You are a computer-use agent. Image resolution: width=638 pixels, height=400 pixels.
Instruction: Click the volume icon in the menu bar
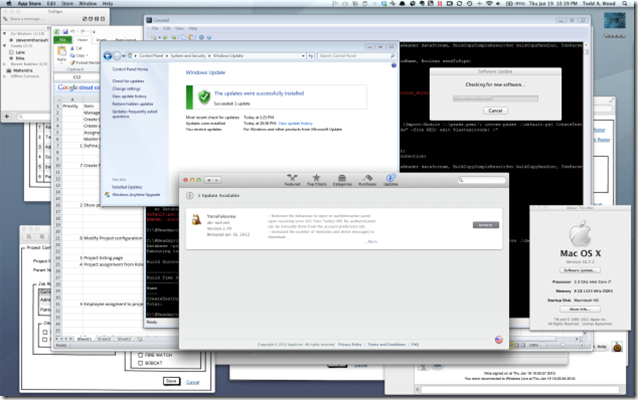[498, 3]
